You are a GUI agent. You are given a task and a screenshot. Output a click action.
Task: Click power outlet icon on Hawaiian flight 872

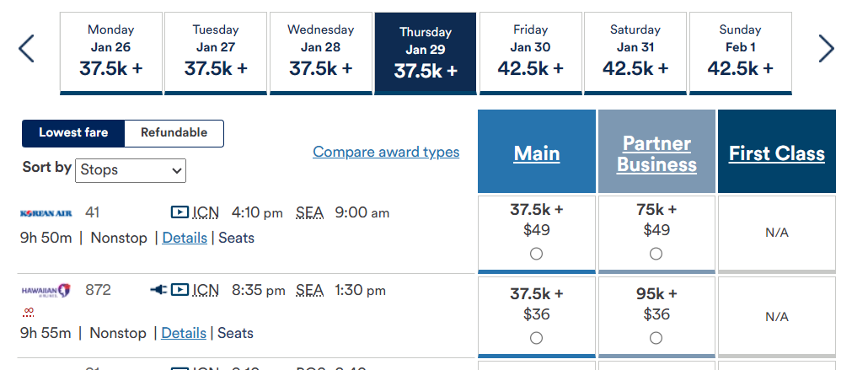click(x=158, y=290)
